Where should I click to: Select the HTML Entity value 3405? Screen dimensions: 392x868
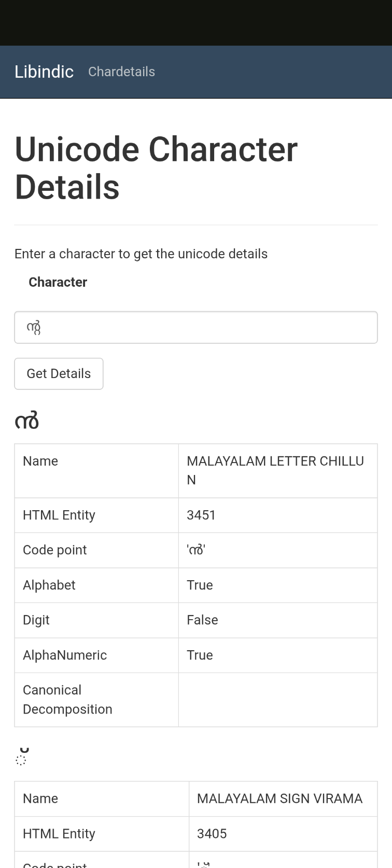click(x=212, y=834)
